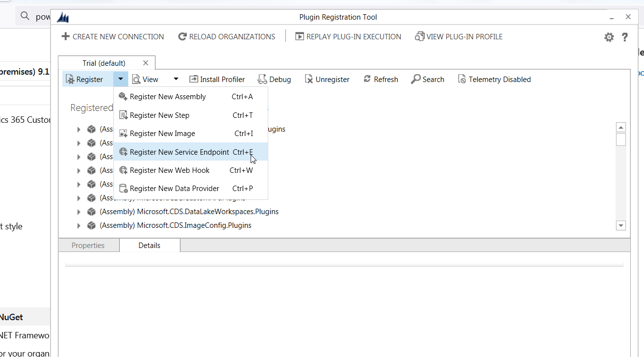644x357 pixels.
Task: Click the Debug toolbar button
Action: [274, 79]
